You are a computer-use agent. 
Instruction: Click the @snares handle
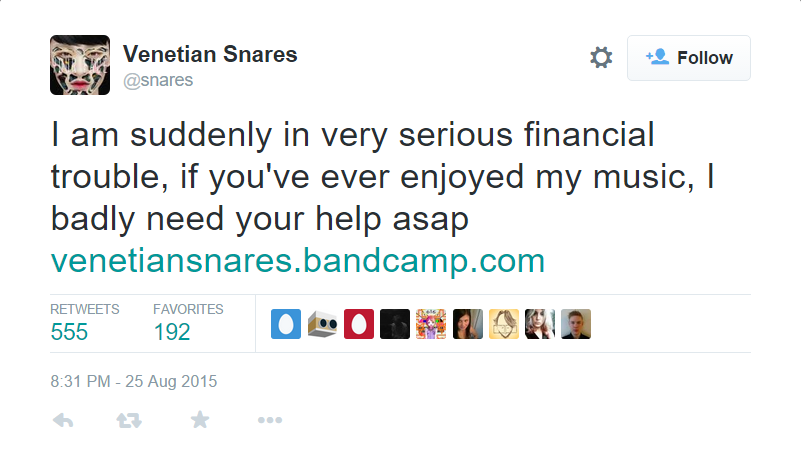[x=157, y=80]
